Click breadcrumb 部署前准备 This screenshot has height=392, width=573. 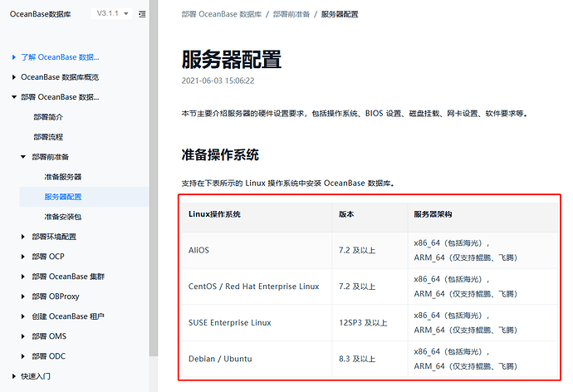point(291,14)
